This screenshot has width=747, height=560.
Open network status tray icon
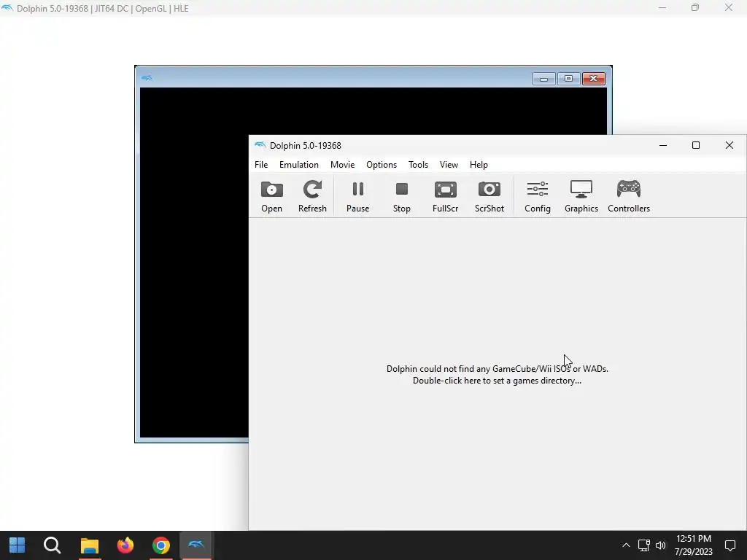[x=644, y=545]
